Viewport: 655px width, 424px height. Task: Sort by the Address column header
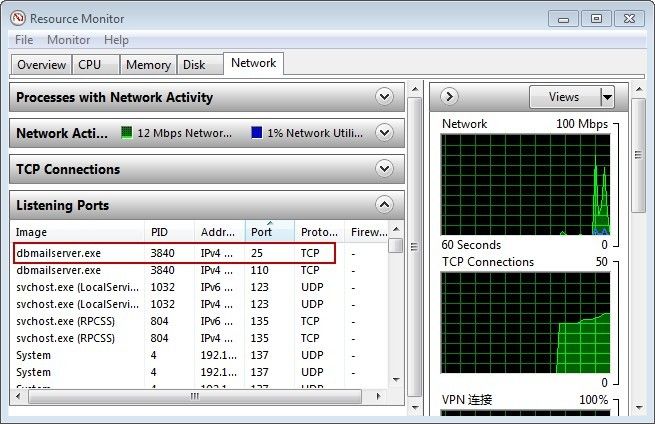(220, 232)
